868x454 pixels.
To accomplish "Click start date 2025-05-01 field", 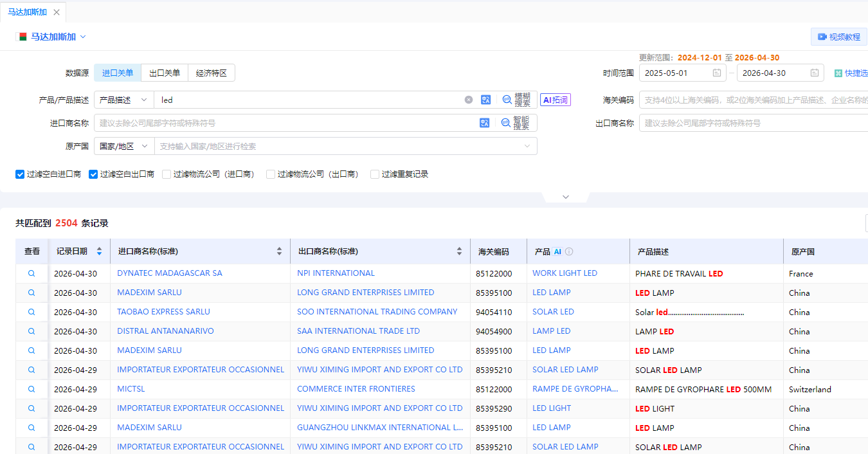I will coord(683,73).
